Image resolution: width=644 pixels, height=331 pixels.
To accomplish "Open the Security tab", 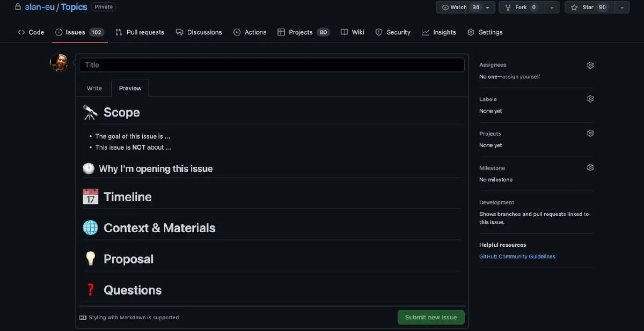I will tap(392, 32).
